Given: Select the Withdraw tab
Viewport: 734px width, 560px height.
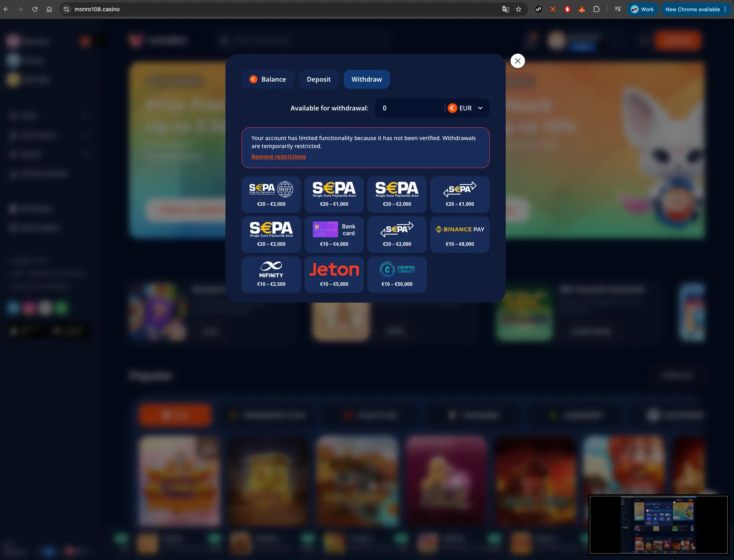Looking at the screenshot, I should click(366, 79).
